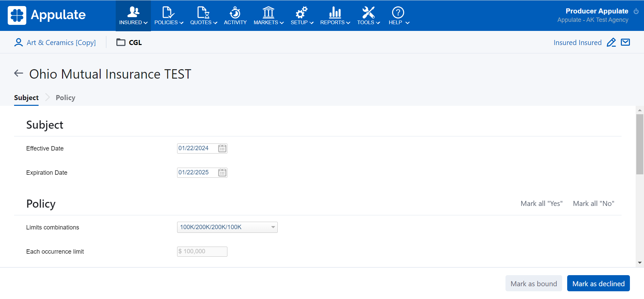This screenshot has width=644, height=299.
Task: Open Effective Date calendar picker
Action: (x=222, y=148)
